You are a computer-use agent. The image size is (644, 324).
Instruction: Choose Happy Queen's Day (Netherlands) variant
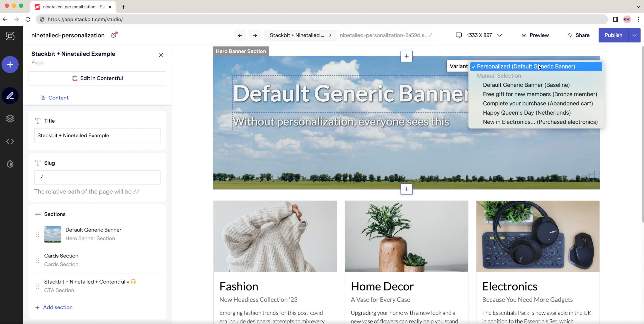(526, 113)
